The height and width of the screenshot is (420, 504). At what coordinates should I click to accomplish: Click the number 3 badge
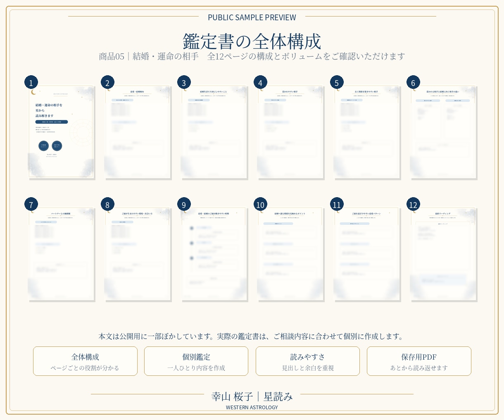pyautogui.click(x=184, y=82)
